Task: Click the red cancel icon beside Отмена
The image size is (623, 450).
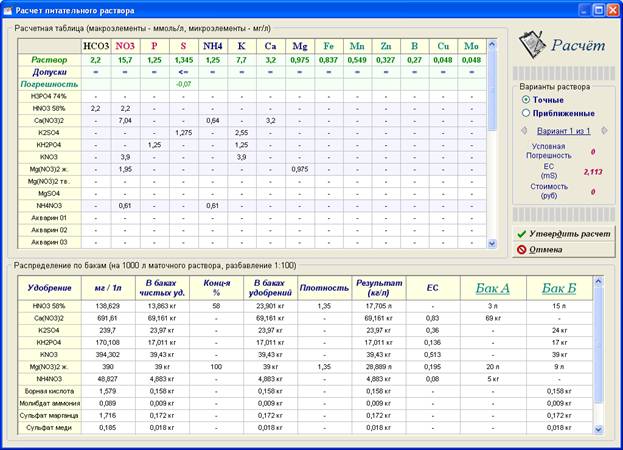Action: [x=522, y=249]
